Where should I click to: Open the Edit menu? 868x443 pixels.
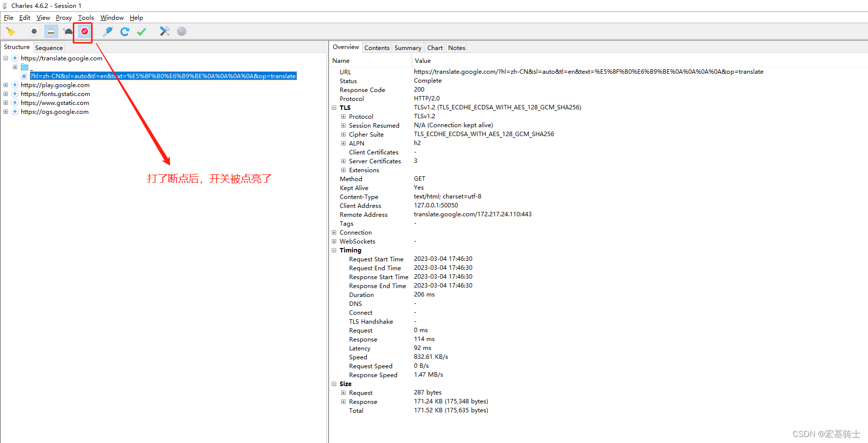pyautogui.click(x=25, y=18)
